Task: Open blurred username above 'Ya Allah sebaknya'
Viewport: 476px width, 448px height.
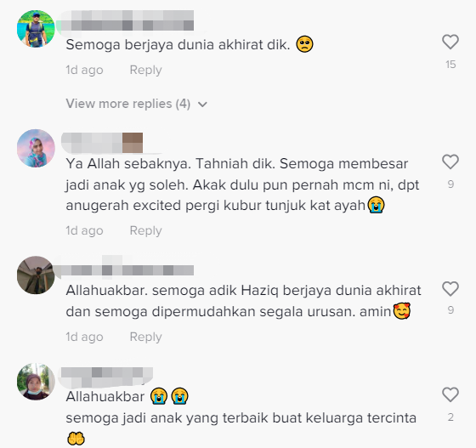Action: point(102,143)
